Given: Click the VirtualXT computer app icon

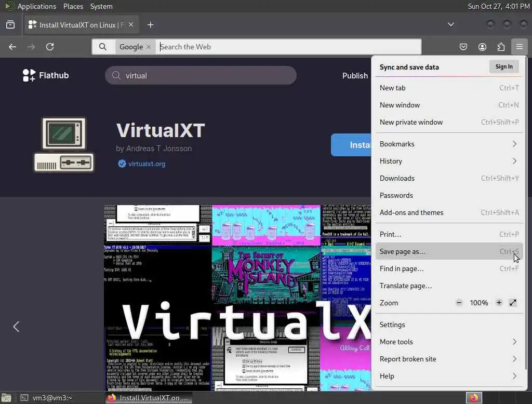Looking at the screenshot, I should point(63,145).
